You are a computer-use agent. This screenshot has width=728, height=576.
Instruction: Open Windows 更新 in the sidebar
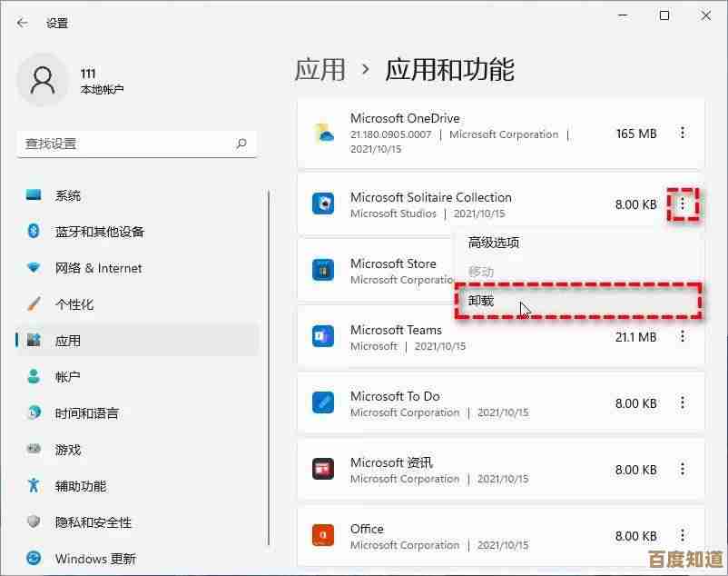[94, 559]
